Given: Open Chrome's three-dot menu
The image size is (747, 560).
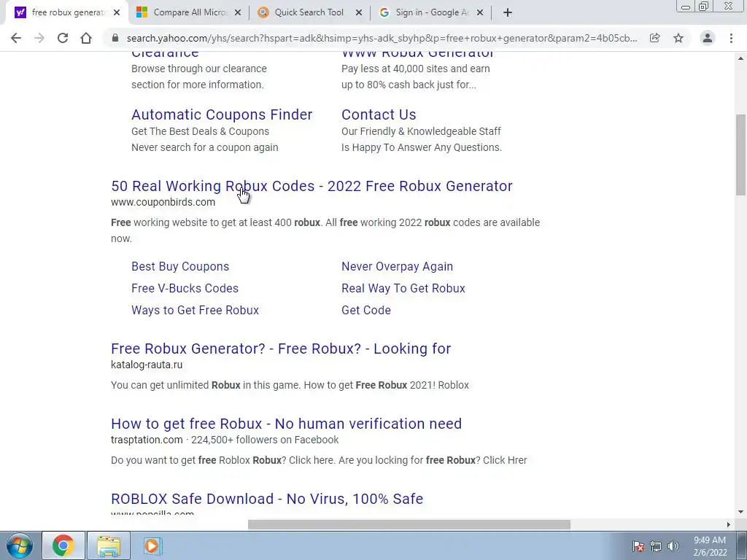Looking at the screenshot, I should pyautogui.click(x=731, y=38).
